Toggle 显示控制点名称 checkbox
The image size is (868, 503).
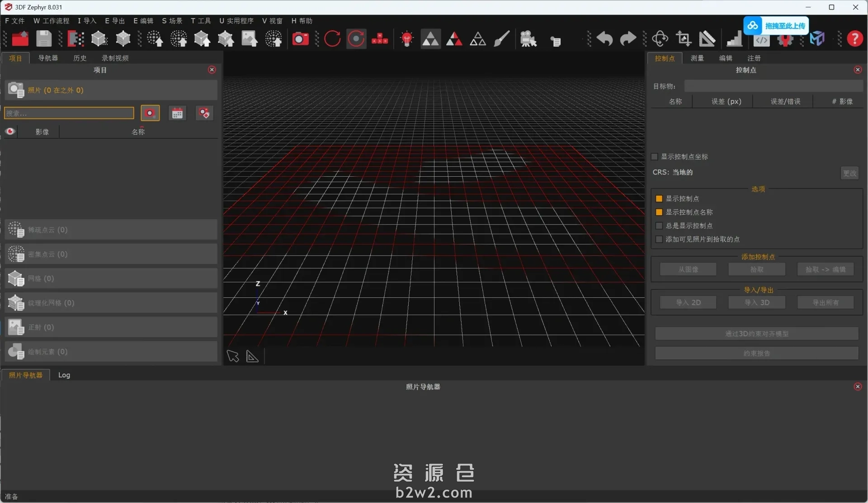tap(659, 212)
